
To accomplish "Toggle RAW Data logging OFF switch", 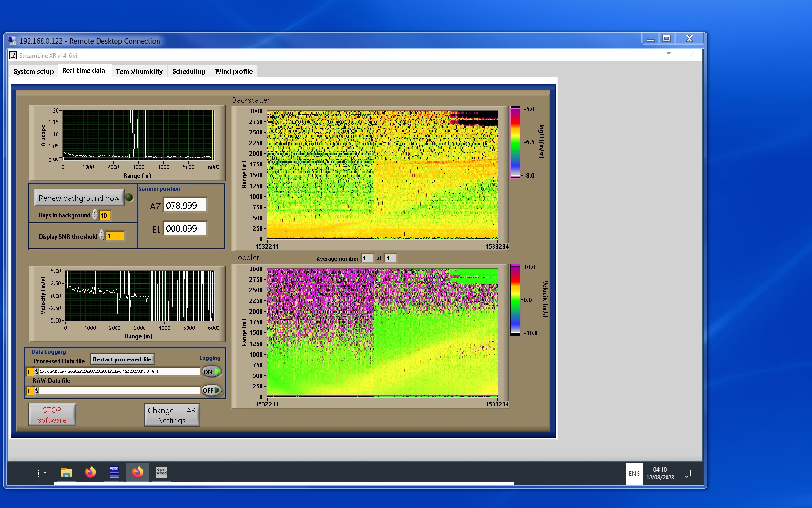I will point(212,390).
